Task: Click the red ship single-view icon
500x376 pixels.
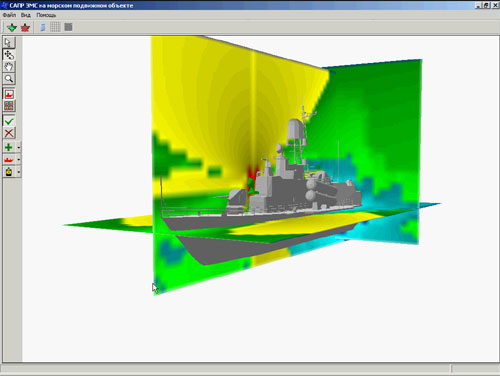Action: click(x=9, y=94)
